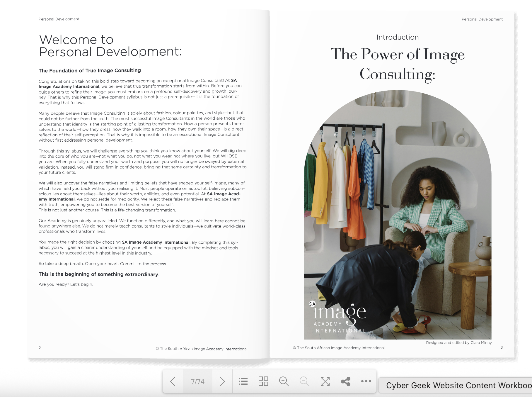Click the copyright footer on the left page
Image resolution: width=532 pixels, height=397 pixels.
pos(202,349)
